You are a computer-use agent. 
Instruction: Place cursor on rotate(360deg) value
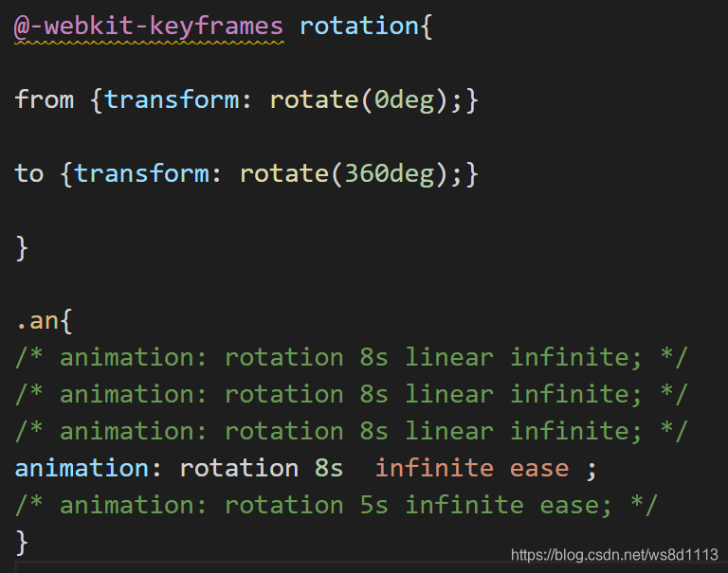pos(343,174)
